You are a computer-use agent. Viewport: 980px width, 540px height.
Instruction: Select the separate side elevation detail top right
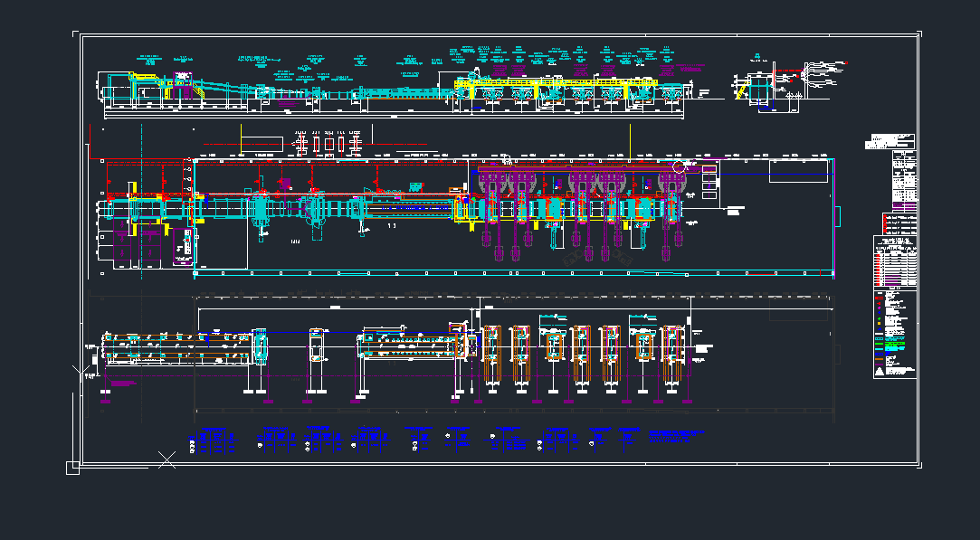[765, 88]
